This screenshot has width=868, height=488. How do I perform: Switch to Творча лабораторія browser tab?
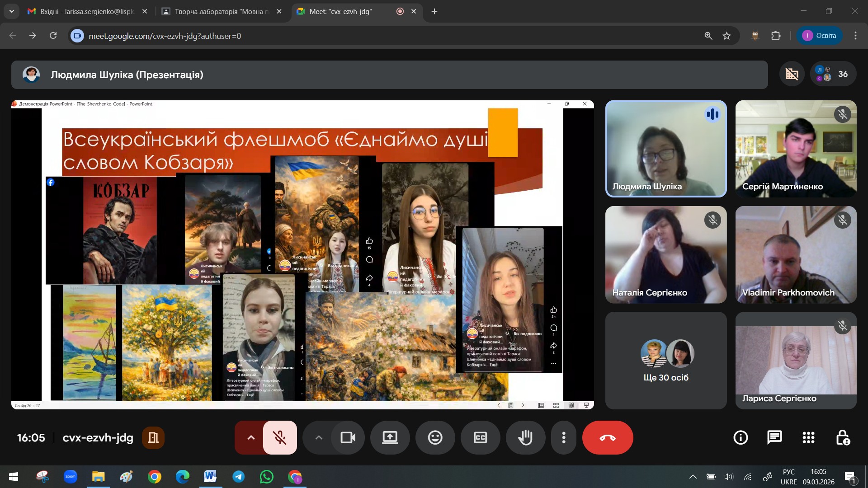[221, 11]
